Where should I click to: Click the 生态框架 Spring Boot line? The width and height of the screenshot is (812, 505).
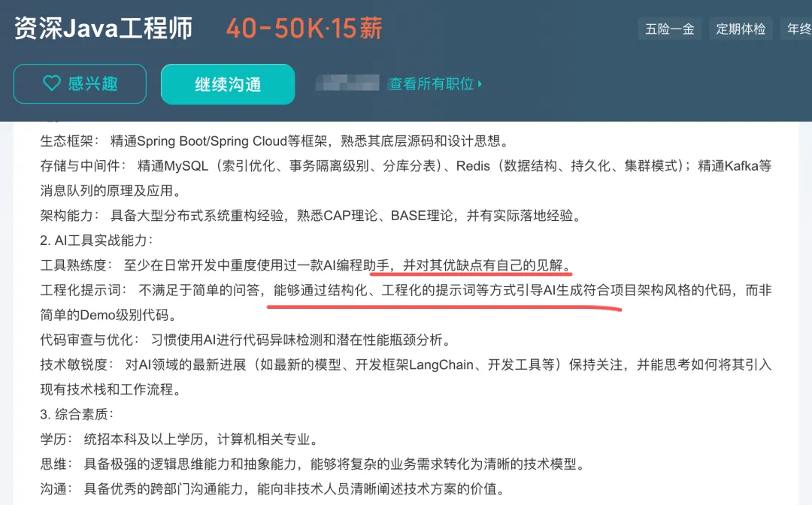click(x=276, y=141)
